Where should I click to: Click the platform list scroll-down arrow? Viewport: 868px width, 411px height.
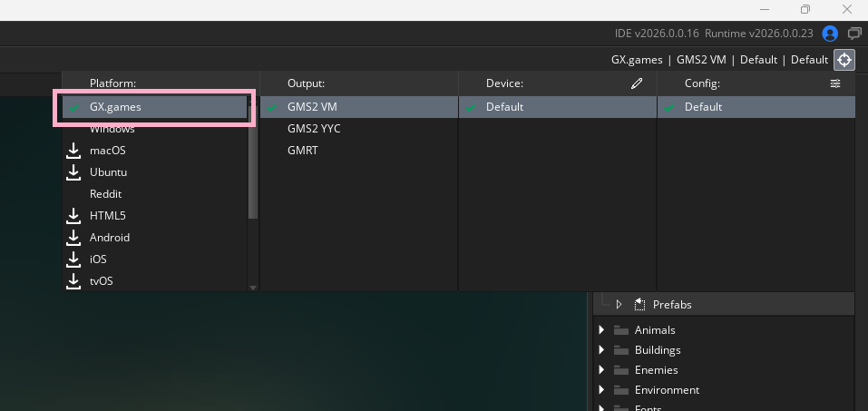[x=253, y=288]
